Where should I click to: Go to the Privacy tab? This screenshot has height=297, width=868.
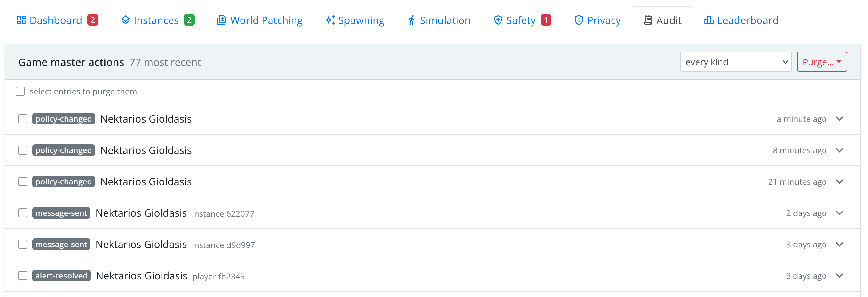(597, 20)
